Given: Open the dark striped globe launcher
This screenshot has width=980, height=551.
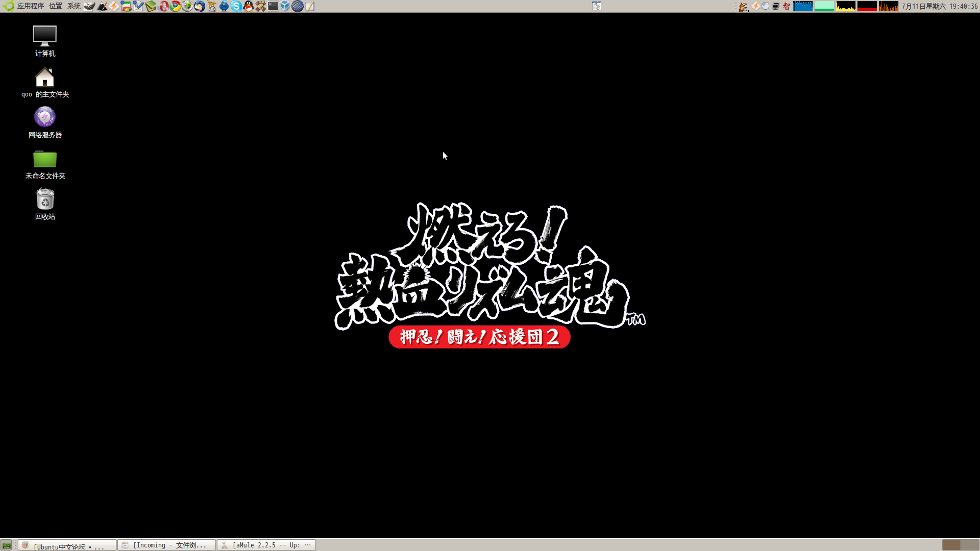Looking at the screenshot, I should (298, 6).
